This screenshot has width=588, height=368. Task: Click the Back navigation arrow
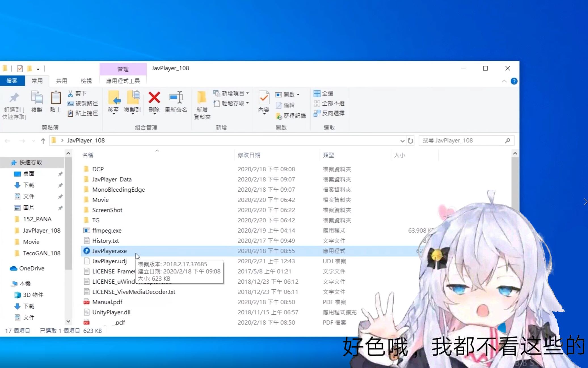pos(8,141)
